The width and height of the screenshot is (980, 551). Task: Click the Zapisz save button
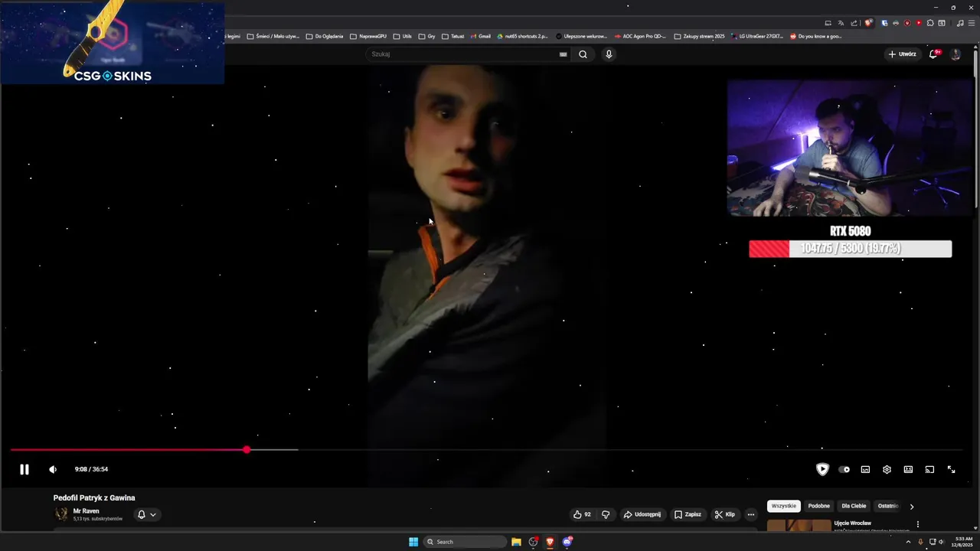click(x=688, y=514)
